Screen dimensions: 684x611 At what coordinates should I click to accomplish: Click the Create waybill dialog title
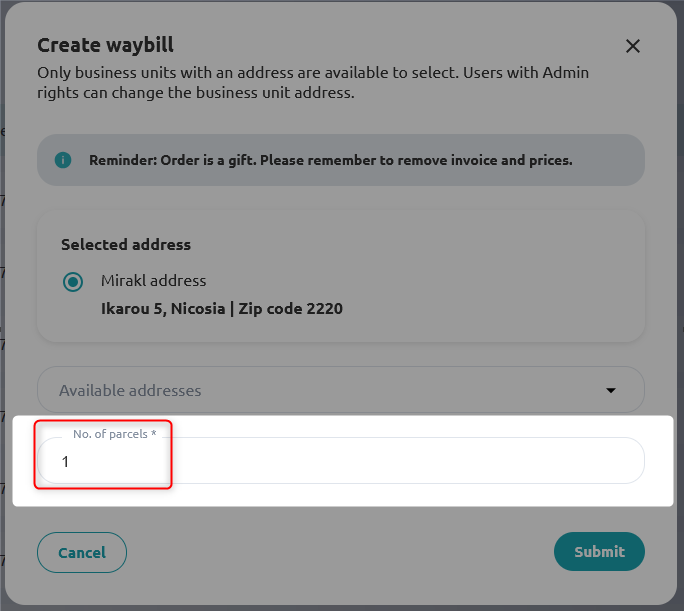click(x=105, y=45)
